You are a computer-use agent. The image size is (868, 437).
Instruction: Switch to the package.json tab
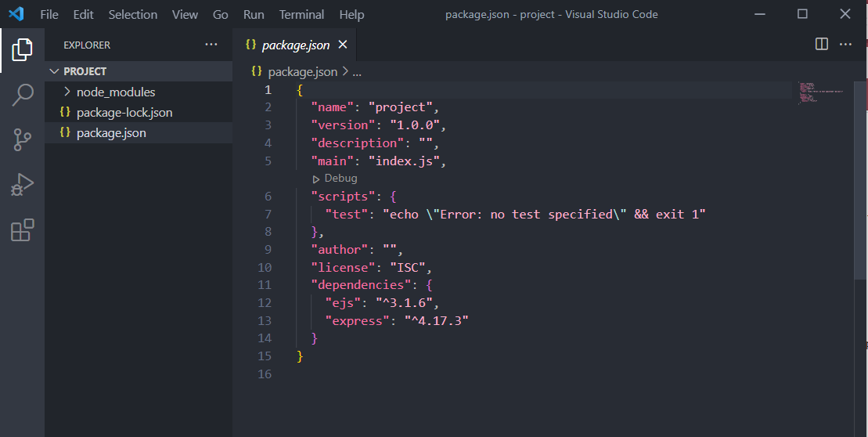click(295, 45)
